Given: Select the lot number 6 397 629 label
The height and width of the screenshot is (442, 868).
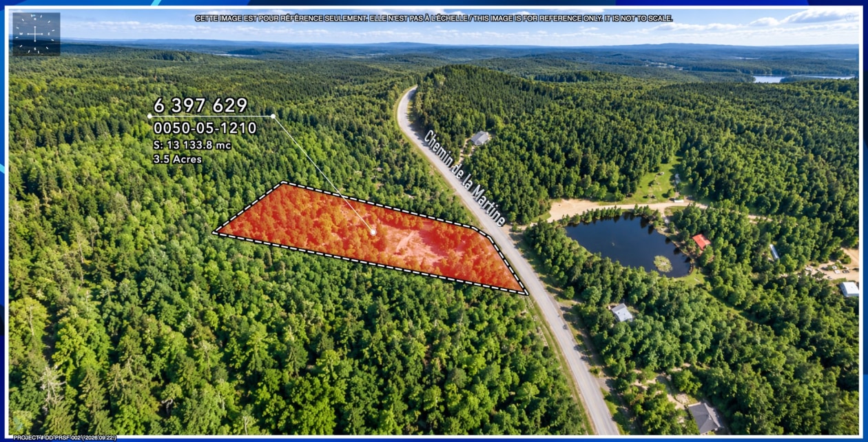Looking at the screenshot, I should (x=200, y=105).
